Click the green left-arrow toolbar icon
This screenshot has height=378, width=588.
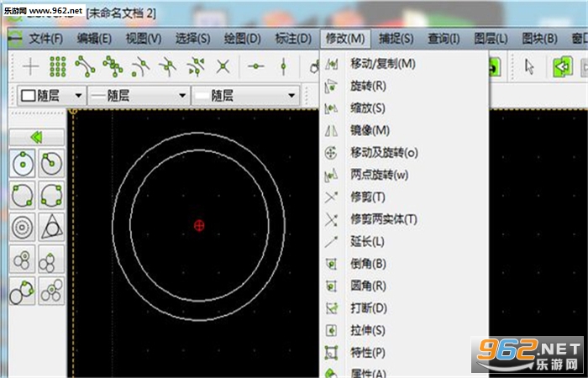pyautogui.click(x=563, y=66)
